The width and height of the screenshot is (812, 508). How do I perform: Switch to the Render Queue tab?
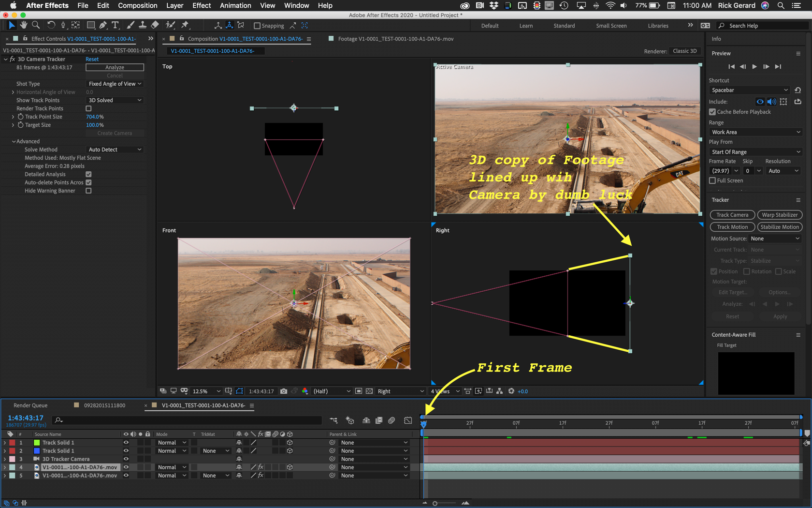click(30, 405)
